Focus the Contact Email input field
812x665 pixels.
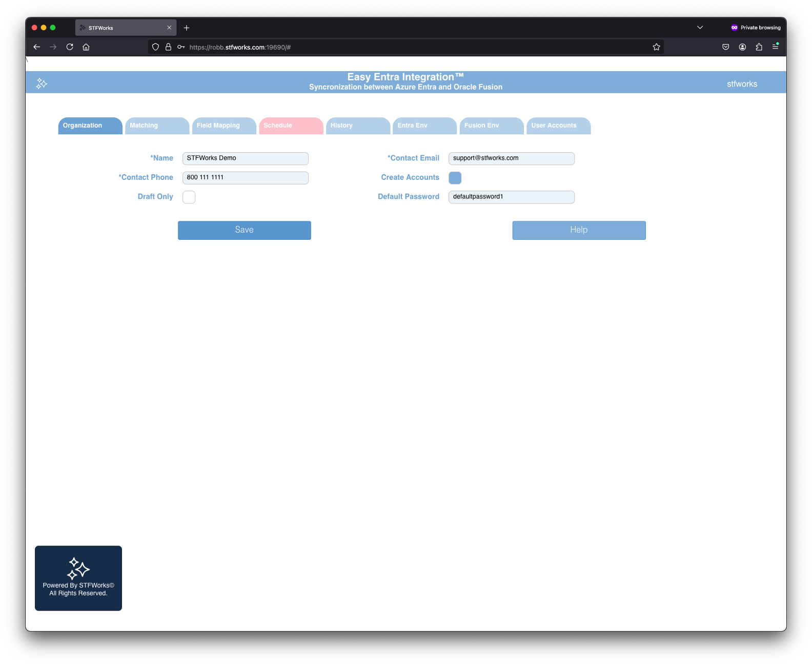[x=511, y=158]
